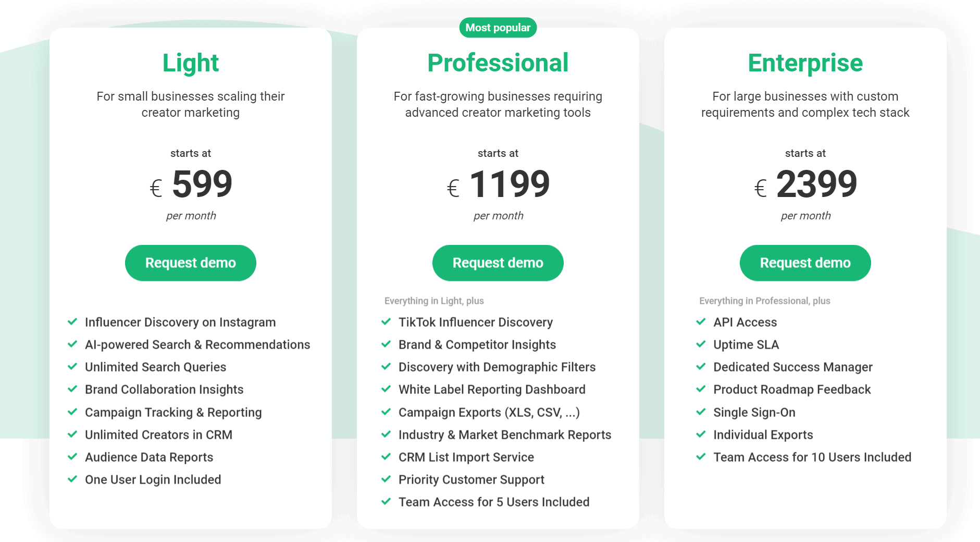The width and height of the screenshot is (980, 542).
Task: Click checkmark beside Team Access for 10 Users
Action: pos(701,457)
